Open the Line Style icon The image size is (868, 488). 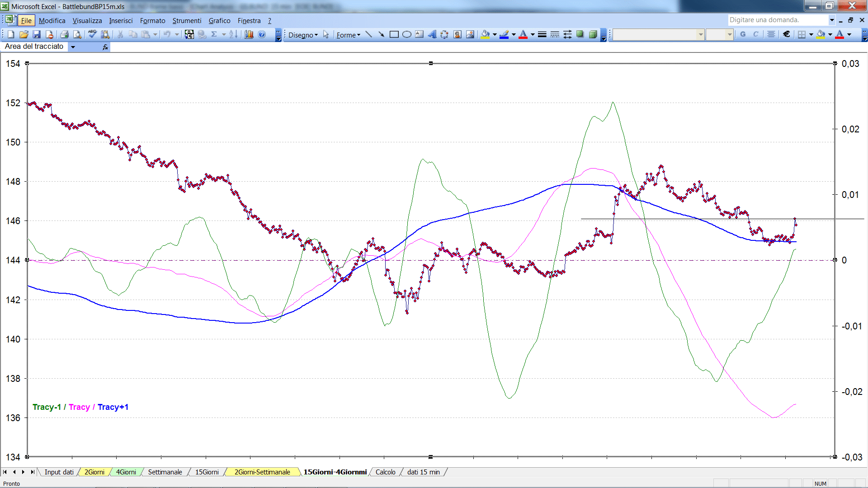pyautogui.click(x=542, y=34)
